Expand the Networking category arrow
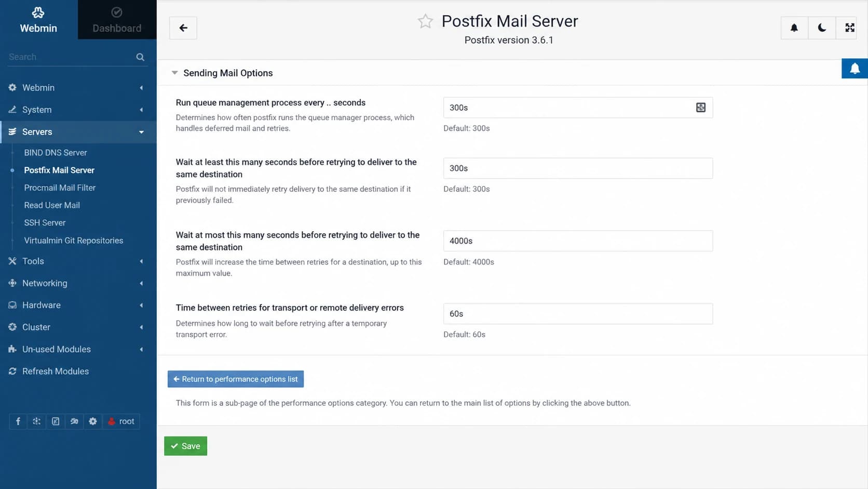 pyautogui.click(x=141, y=283)
